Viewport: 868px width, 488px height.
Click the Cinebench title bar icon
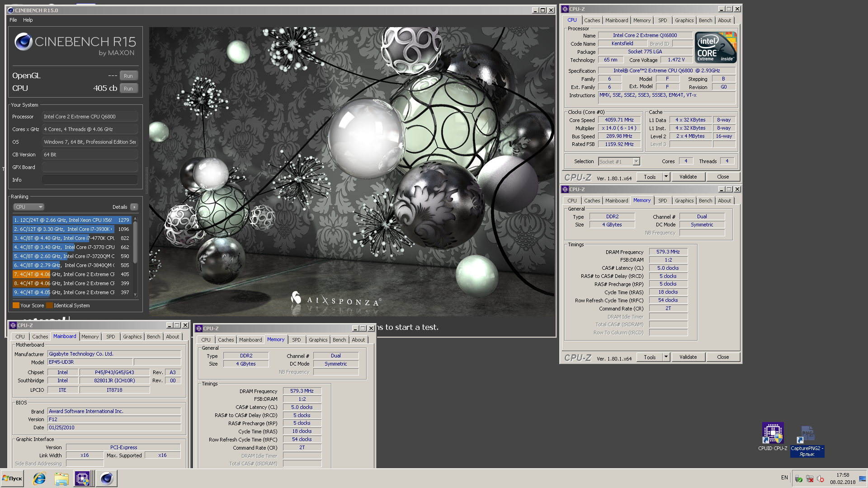(11, 10)
